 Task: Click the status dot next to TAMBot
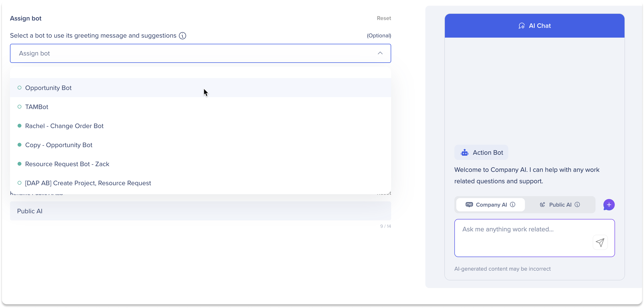(x=19, y=107)
